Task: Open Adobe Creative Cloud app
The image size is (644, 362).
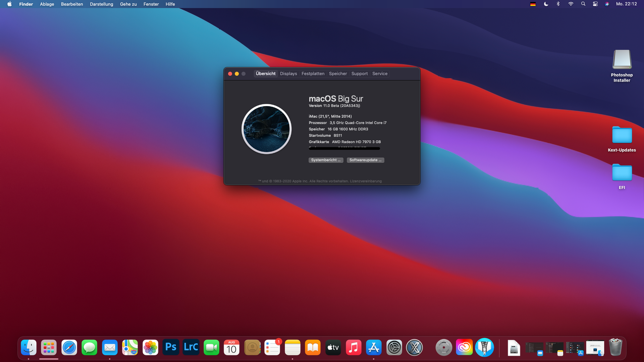Action: [464, 347]
